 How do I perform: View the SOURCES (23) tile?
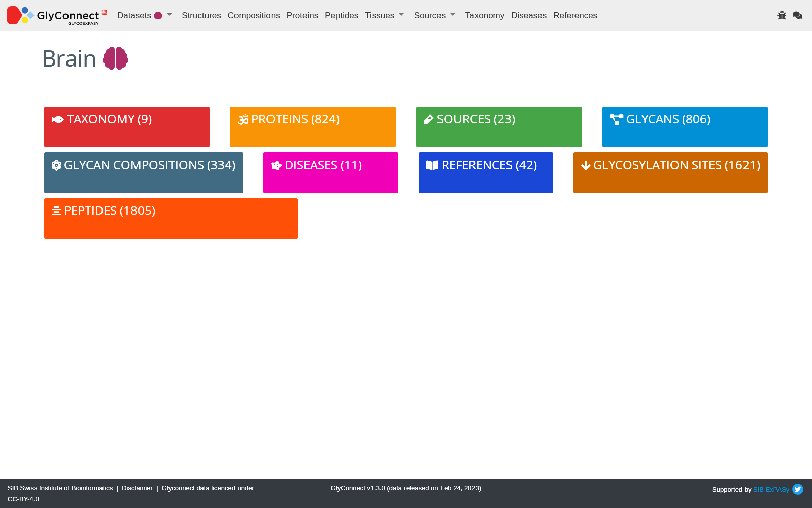pos(499,127)
